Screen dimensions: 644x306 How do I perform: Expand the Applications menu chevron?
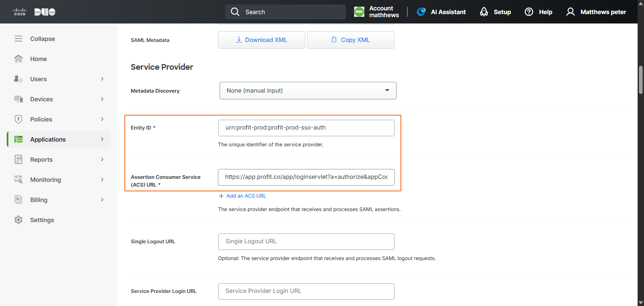pyautogui.click(x=102, y=139)
